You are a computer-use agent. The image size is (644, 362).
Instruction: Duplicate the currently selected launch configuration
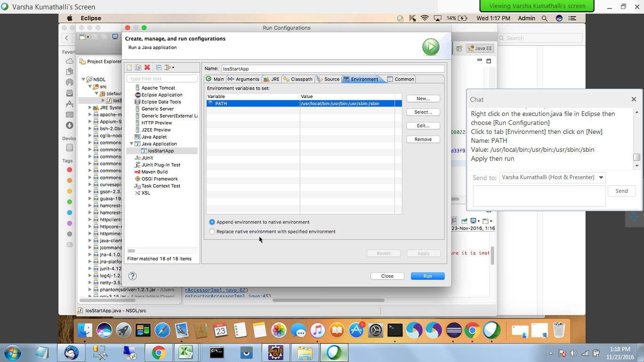pyautogui.click(x=138, y=67)
